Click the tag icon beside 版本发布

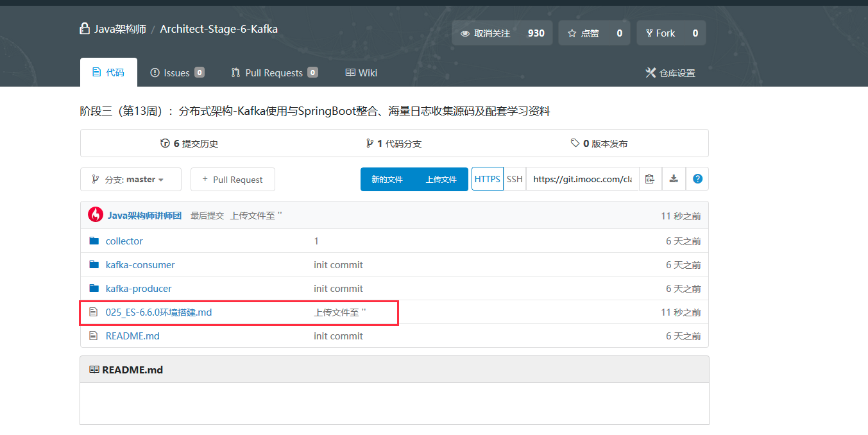[x=575, y=143]
